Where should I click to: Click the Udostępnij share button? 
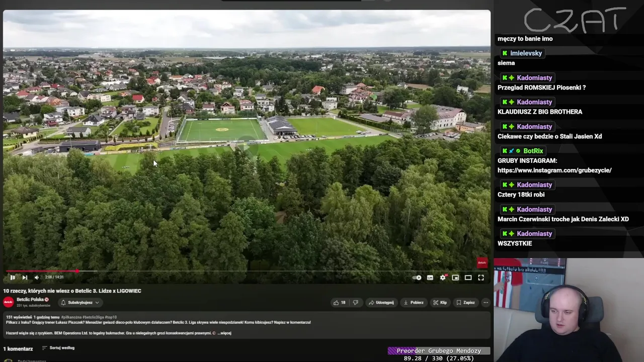pos(381,303)
